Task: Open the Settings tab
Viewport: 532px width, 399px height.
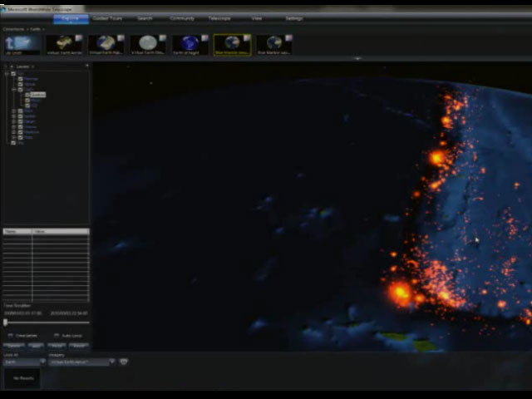Action: tap(294, 18)
